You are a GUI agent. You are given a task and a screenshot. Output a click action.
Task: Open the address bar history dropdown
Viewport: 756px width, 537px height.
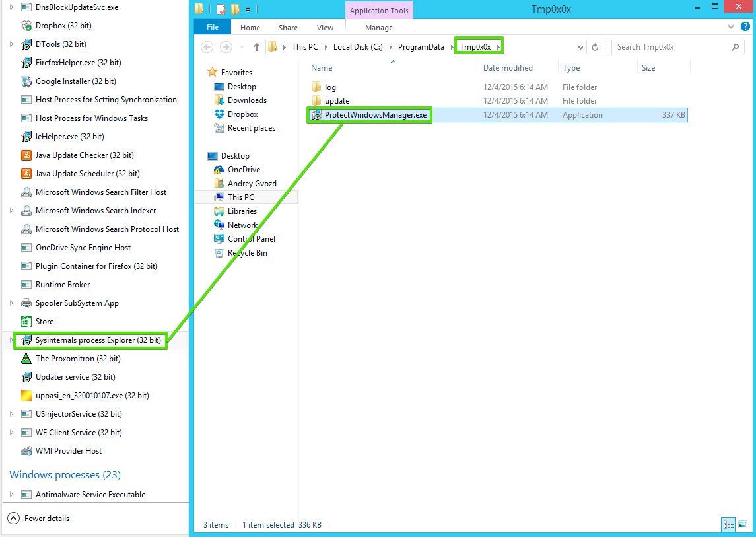coord(580,47)
